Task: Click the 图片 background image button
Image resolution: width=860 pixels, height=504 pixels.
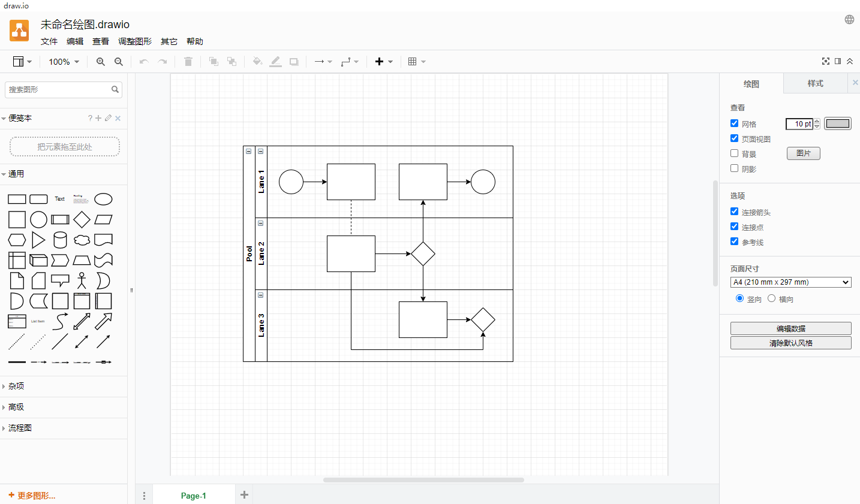Action: pyautogui.click(x=803, y=153)
